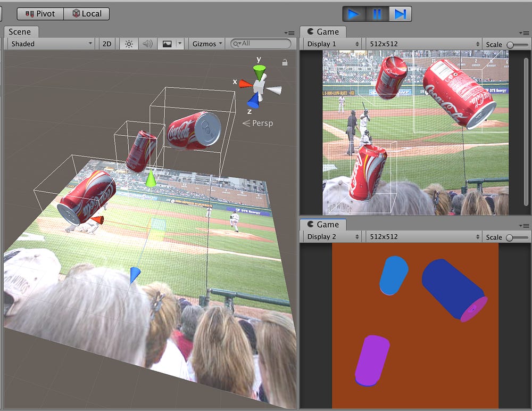Select the upper Game tab
Image resolution: width=532 pixels, height=411 pixels.
click(x=323, y=31)
